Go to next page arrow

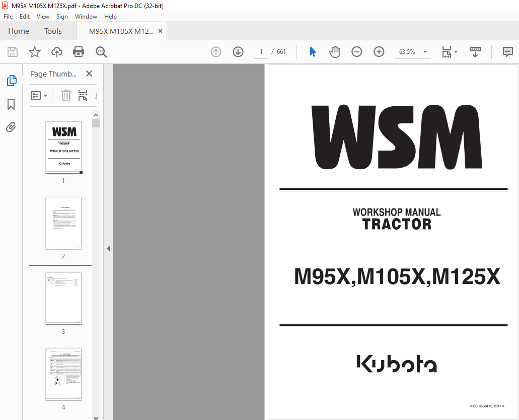[x=238, y=52]
